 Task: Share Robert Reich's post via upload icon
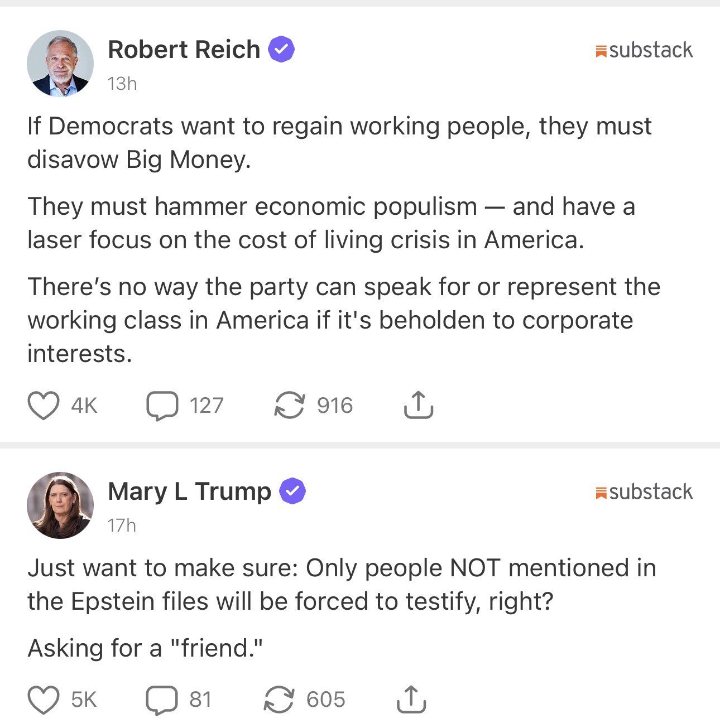pyautogui.click(x=418, y=406)
